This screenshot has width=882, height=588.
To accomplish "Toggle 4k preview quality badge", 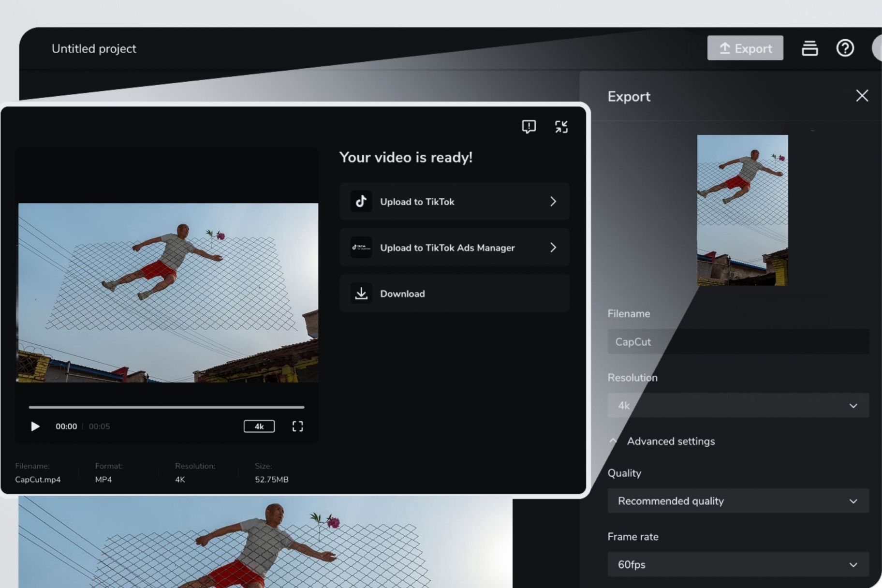I will [259, 426].
